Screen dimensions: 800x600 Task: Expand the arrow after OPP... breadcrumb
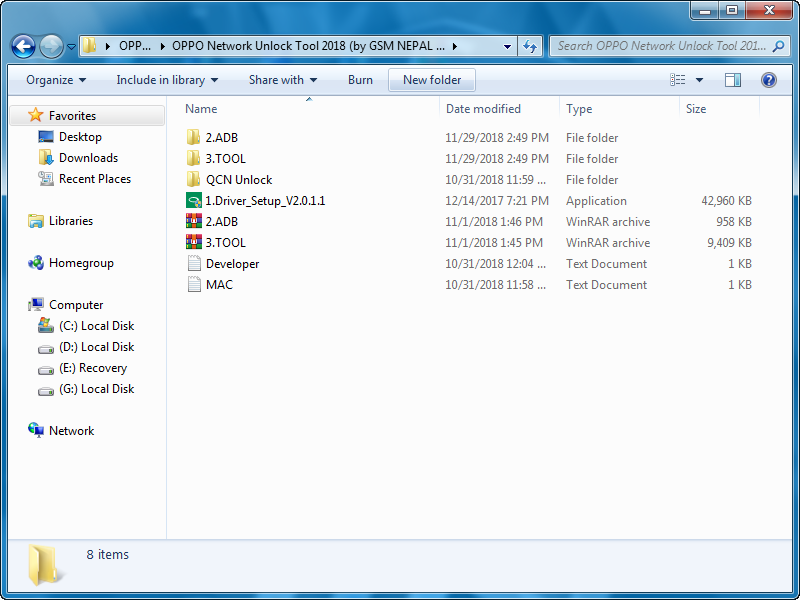pos(163,46)
